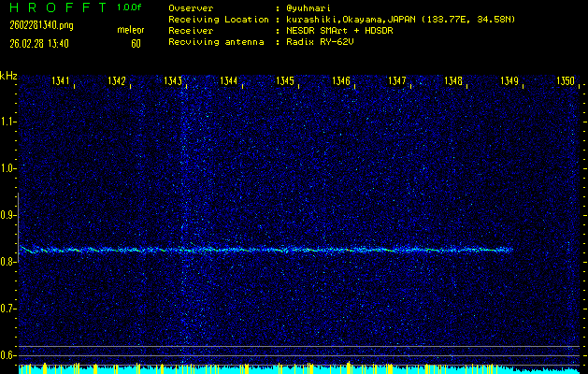This screenshot has width=588, height=374.
Task: Select the 1347 time marker
Action: (x=397, y=81)
